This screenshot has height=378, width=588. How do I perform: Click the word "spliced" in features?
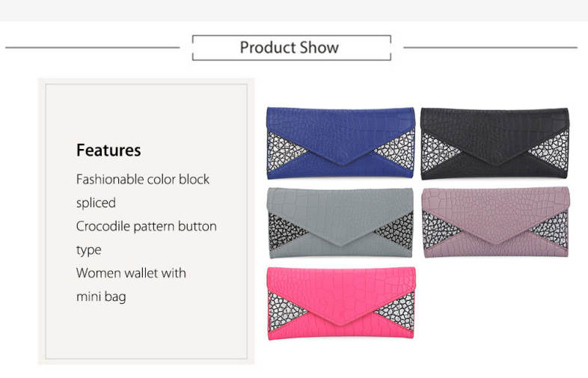coord(96,203)
